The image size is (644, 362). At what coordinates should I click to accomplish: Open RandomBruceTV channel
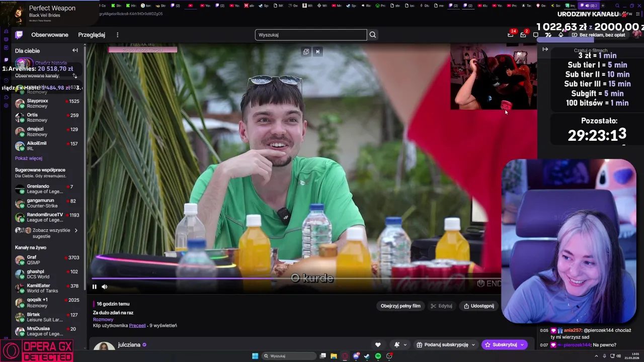(48, 217)
